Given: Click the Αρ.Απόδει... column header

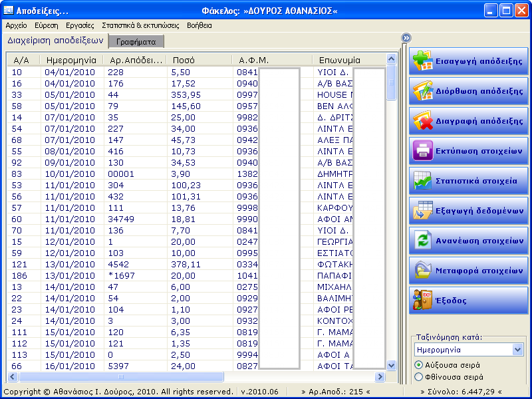Looking at the screenshot, I should pos(136,60).
